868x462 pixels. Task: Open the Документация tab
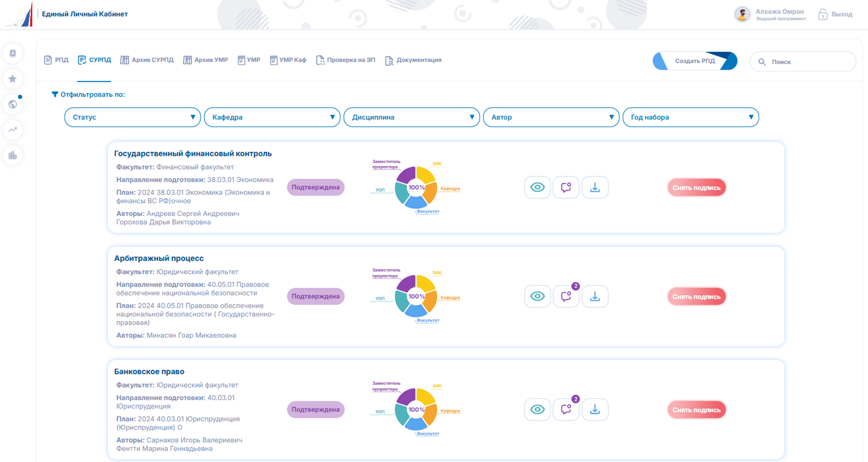[413, 60]
